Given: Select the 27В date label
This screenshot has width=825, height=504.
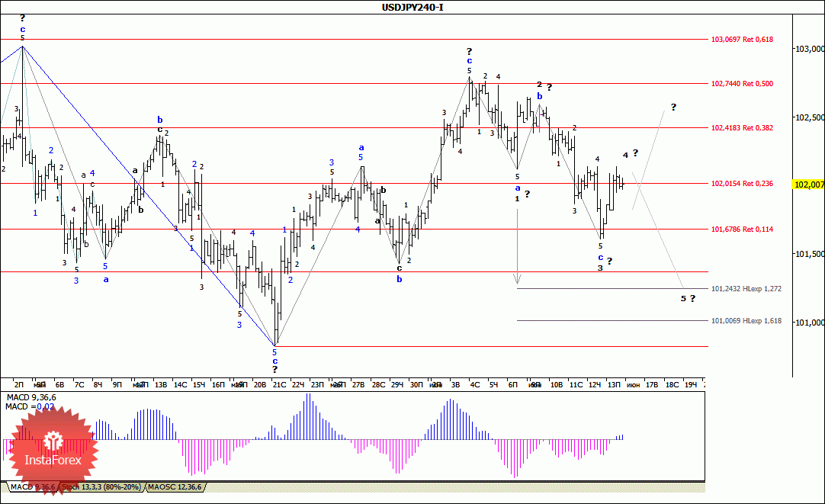Looking at the screenshot, I should point(358,385).
